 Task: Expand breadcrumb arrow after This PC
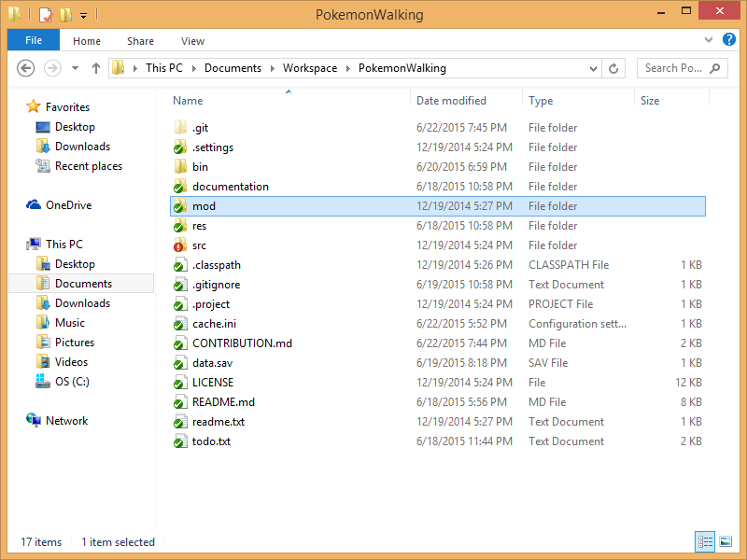coord(194,68)
